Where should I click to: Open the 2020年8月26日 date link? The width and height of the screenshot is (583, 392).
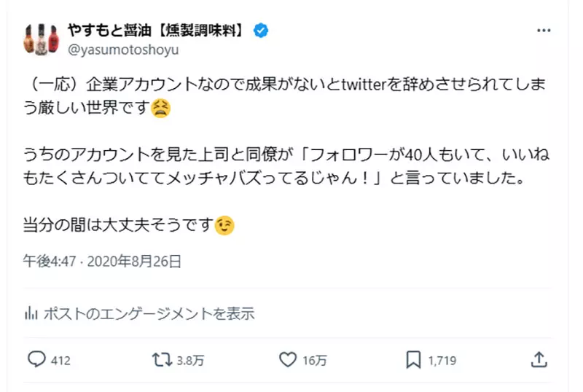pyautogui.click(x=134, y=260)
